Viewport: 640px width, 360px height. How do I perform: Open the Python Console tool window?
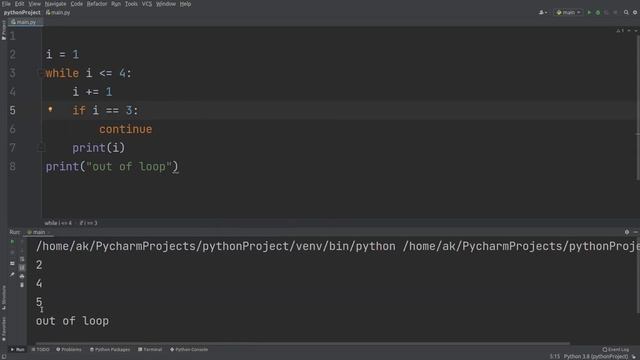click(189, 349)
